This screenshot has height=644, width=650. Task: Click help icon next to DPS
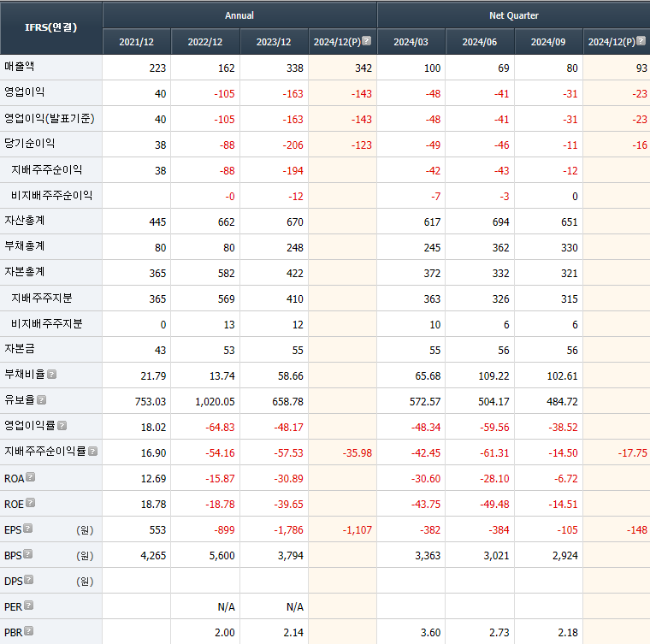click(28, 580)
